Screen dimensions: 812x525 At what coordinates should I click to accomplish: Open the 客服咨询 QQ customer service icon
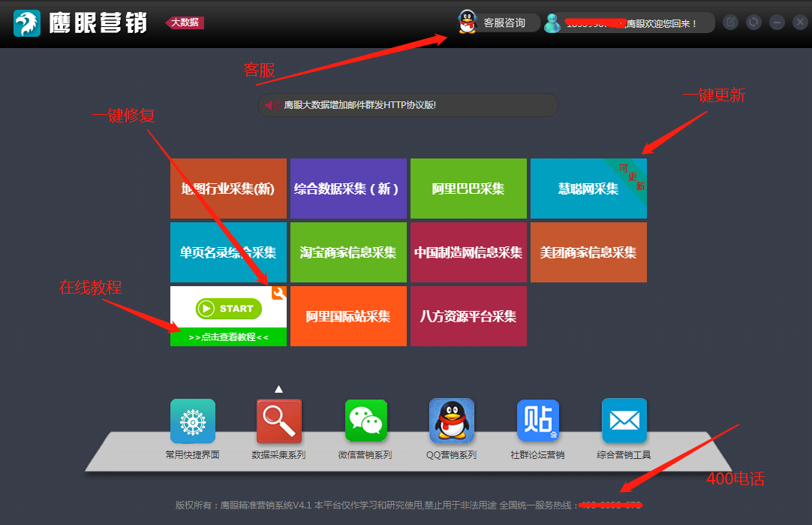[468, 22]
